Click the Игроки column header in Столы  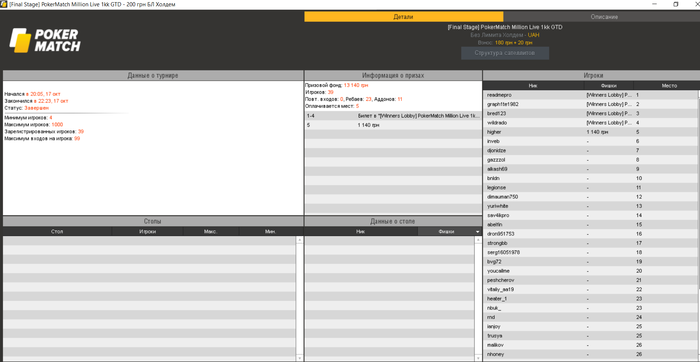[x=147, y=232]
